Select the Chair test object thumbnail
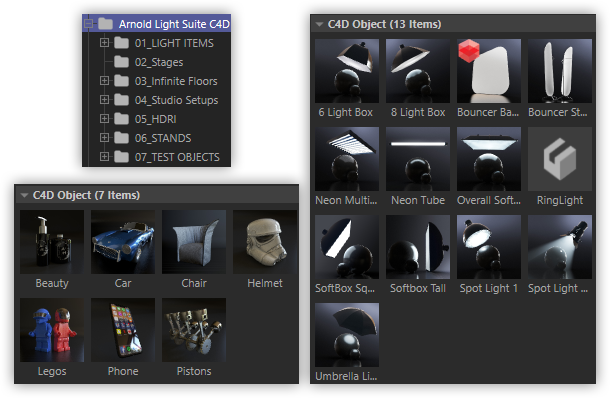The image size is (610, 398). 194,242
